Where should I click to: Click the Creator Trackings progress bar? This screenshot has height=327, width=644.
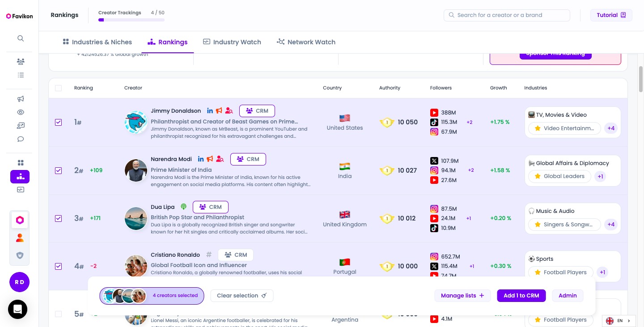[x=131, y=20]
